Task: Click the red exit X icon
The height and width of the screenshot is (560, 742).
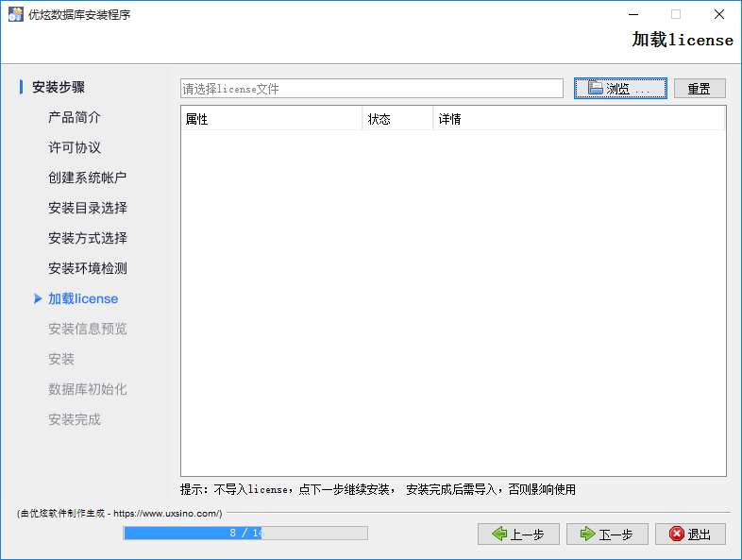Action: (676, 535)
